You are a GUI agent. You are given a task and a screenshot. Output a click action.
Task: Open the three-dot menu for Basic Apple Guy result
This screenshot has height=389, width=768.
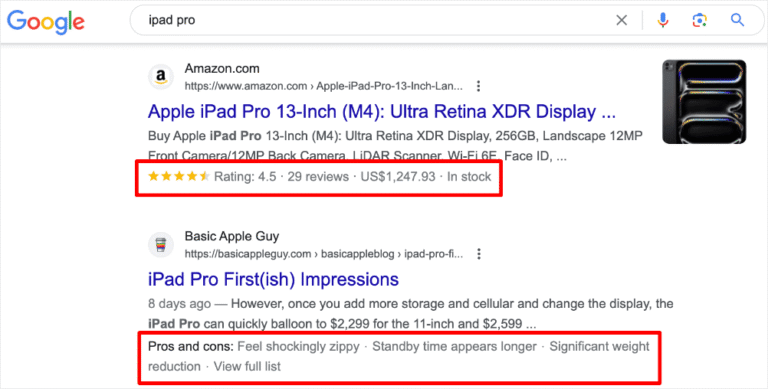tap(479, 254)
